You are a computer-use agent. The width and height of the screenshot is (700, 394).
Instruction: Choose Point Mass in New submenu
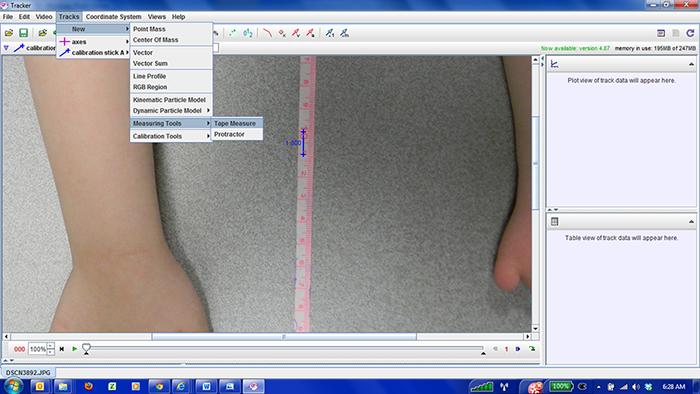point(171,29)
